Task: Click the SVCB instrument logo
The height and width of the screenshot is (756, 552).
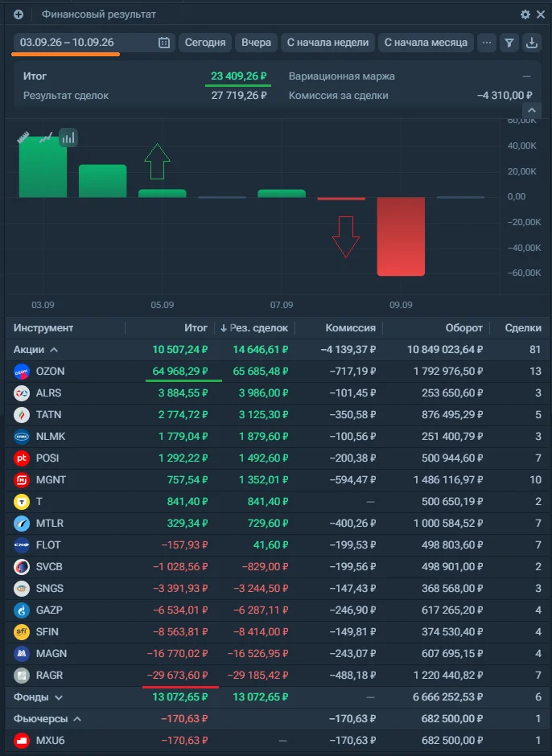Action: 22,566
